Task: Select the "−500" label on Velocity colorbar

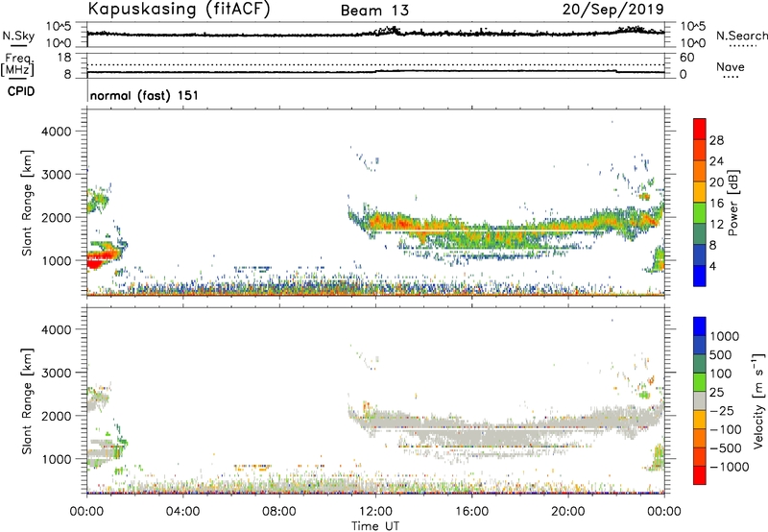Action: tap(726, 448)
